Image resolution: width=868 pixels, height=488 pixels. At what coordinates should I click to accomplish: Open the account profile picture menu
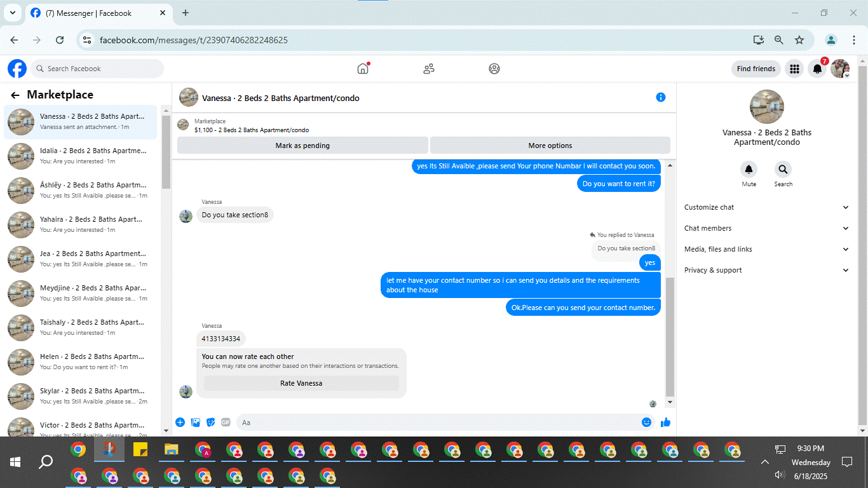[x=840, y=69]
